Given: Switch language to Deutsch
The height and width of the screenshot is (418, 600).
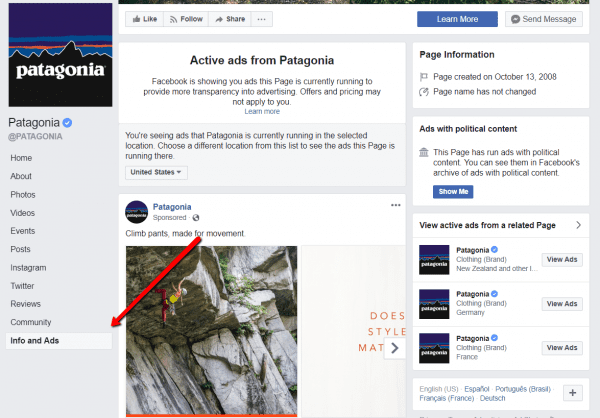Looking at the screenshot, I should pos(492,398).
